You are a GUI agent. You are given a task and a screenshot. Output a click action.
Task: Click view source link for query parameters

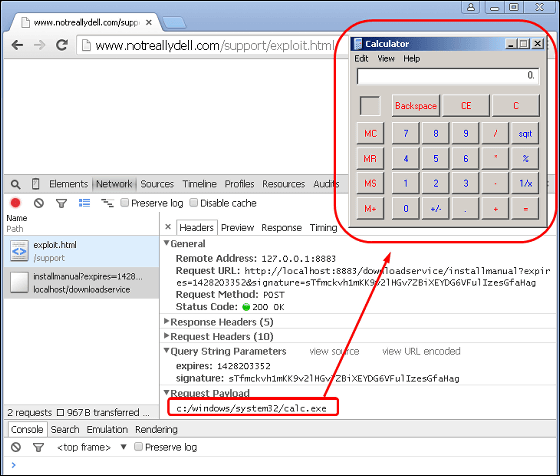tap(334, 351)
